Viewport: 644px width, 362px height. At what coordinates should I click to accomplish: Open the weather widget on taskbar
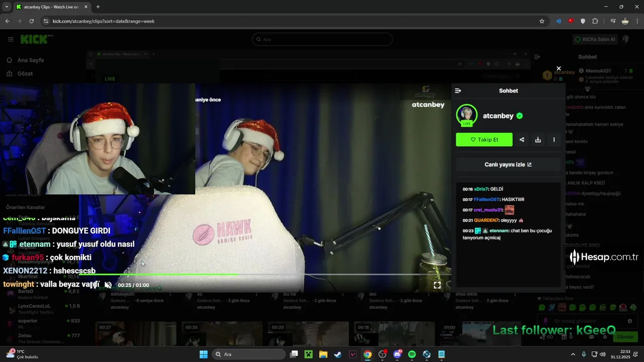(x=22, y=354)
